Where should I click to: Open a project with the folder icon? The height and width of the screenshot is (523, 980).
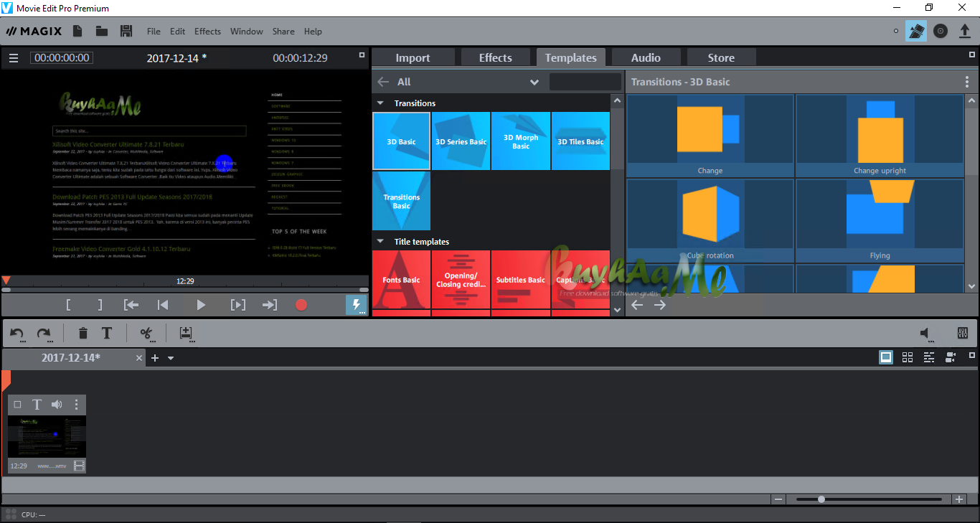102,31
